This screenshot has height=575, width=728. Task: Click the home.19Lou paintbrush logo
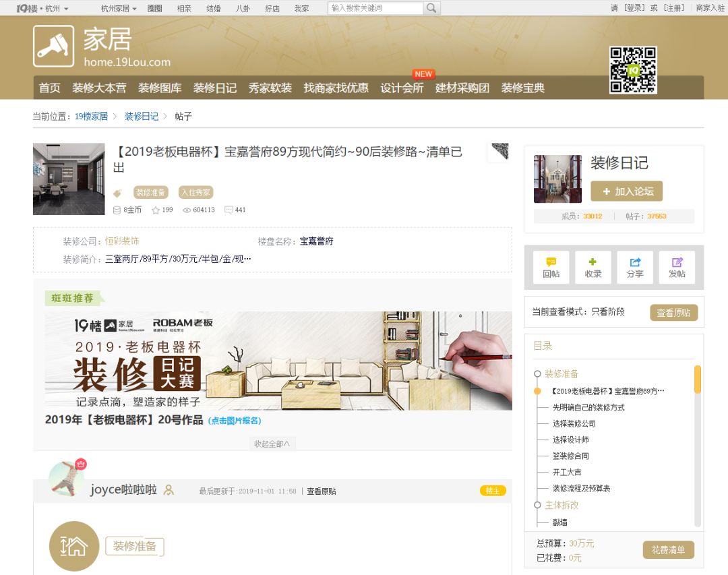[x=53, y=46]
